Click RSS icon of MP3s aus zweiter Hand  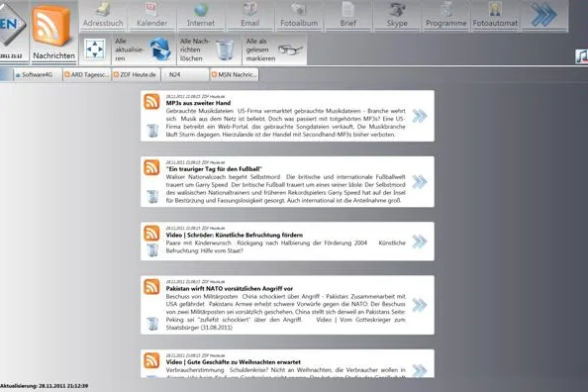(x=151, y=101)
